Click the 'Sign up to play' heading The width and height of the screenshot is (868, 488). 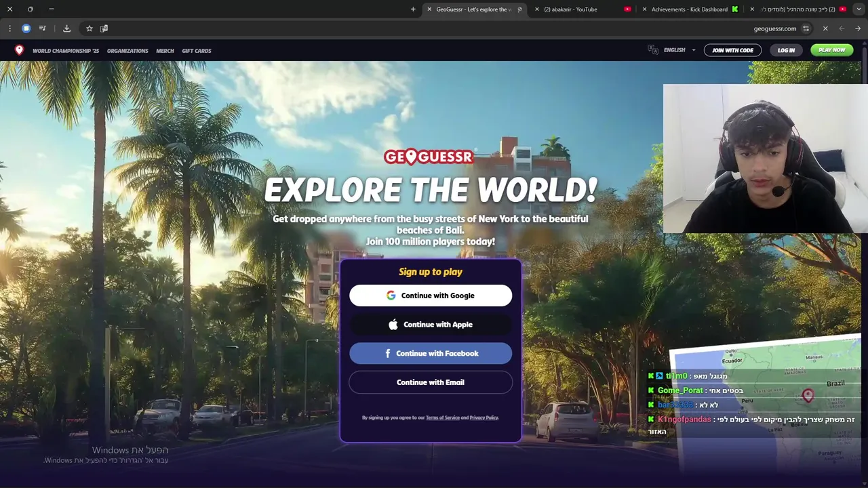pos(431,272)
